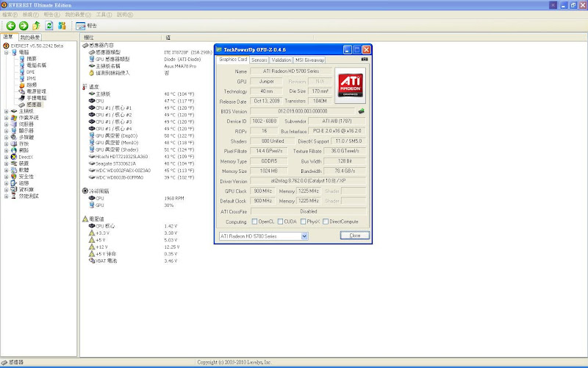Expand the DirectX tree node
Viewport: 588px width, 368px height.
tap(6, 157)
